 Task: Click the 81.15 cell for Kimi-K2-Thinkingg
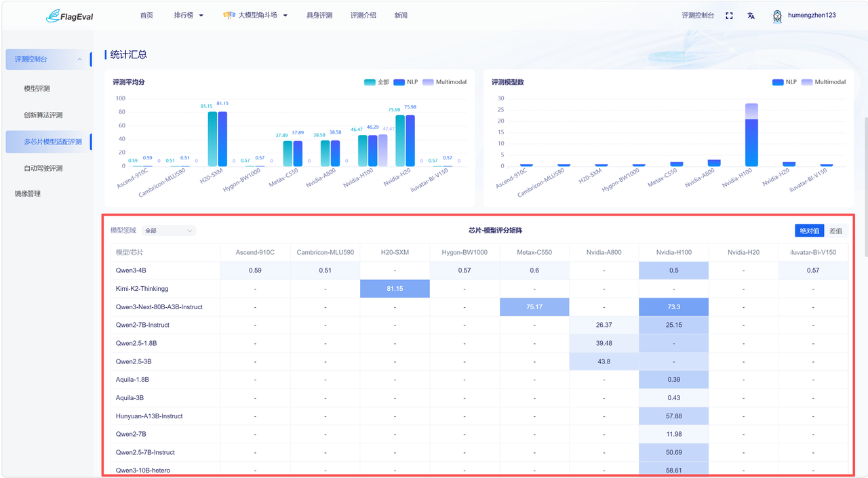point(395,289)
